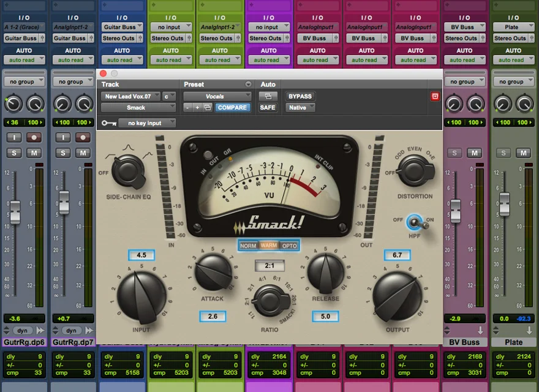Open the no key input dropdown

click(x=147, y=123)
